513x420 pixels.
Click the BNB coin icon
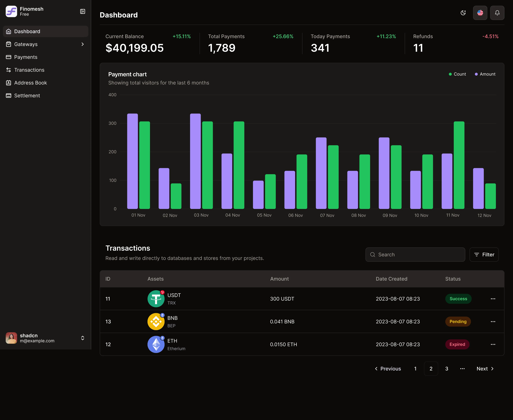[x=156, y=321]
